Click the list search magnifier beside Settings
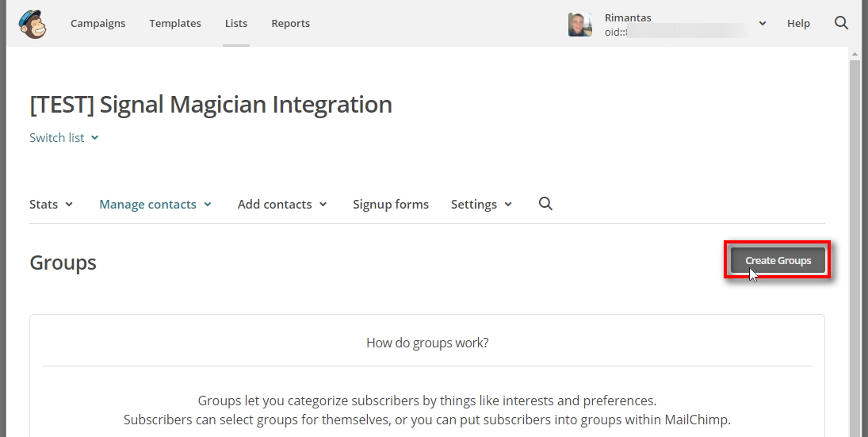The width and height of the screenshot is (868, 437). [x=545, y=204]
